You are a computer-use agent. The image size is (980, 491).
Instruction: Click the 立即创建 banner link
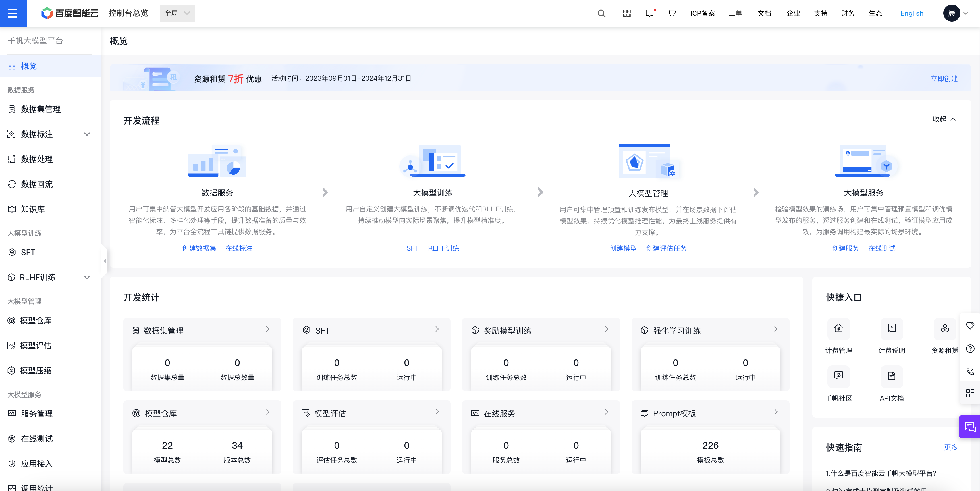pos(944,79)
